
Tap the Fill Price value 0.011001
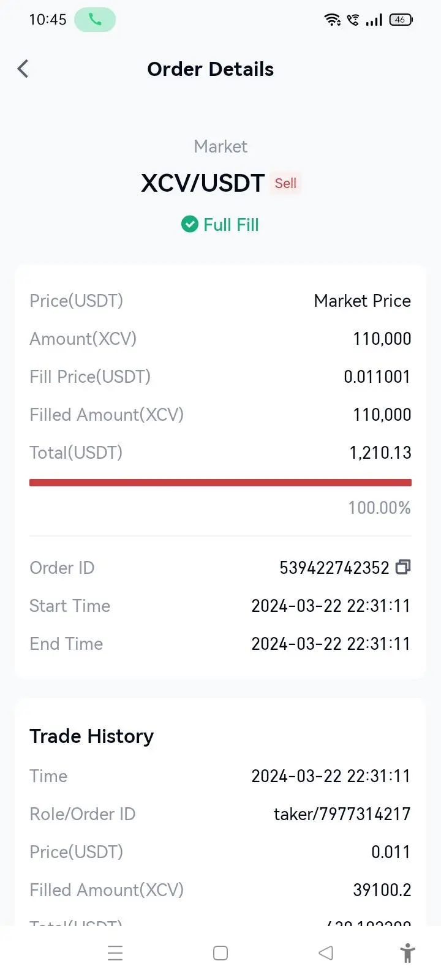coord(377,377)
